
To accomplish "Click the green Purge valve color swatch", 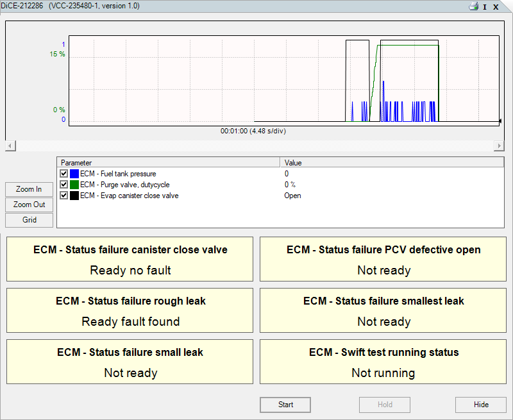I will (x=74, y=185).
